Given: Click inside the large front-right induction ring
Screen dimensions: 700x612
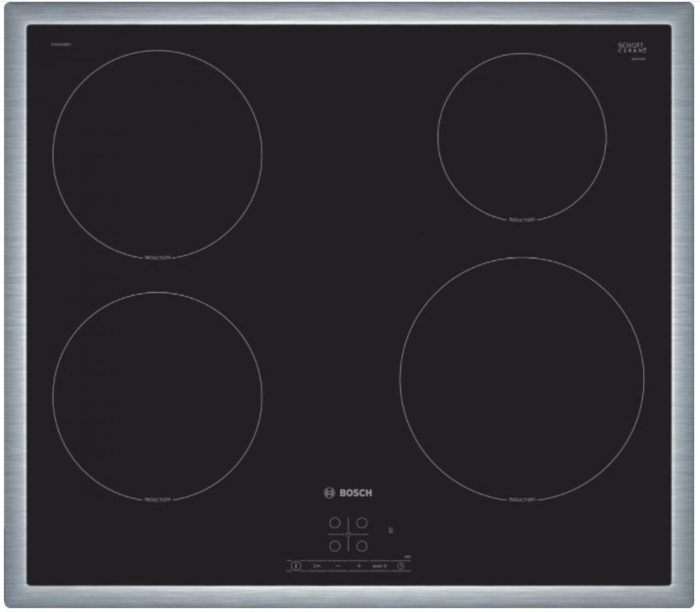Looking at the screenshot, I should [522, 379].
